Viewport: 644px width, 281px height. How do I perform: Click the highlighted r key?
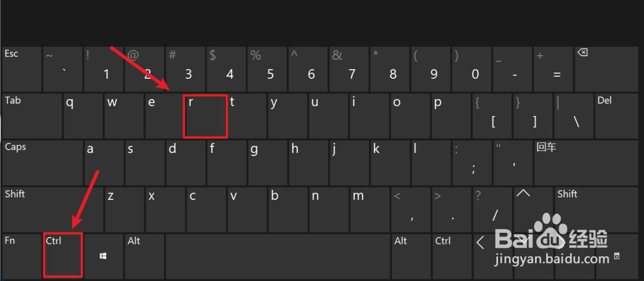205,116
